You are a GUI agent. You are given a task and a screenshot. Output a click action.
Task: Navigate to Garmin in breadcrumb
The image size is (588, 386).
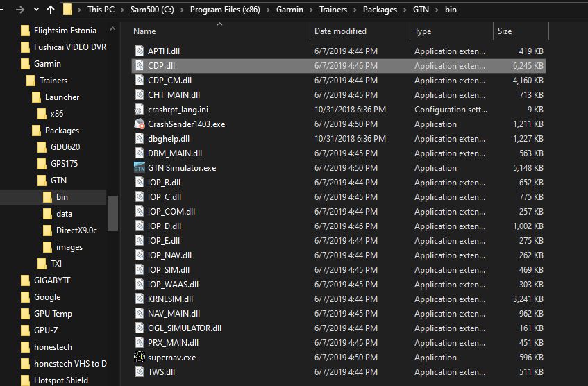[289, 10]
